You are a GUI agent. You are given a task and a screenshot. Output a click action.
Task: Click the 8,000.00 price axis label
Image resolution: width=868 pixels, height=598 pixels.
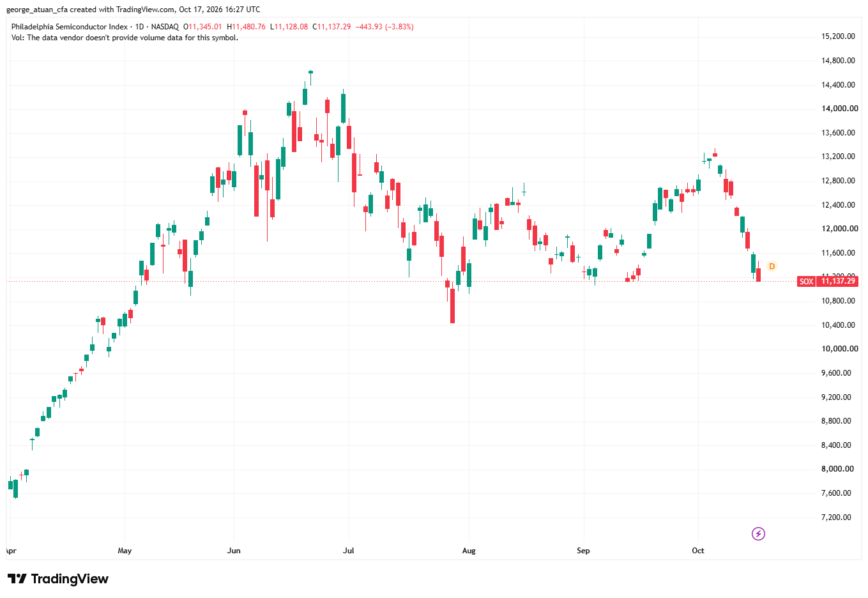[837, 469]
